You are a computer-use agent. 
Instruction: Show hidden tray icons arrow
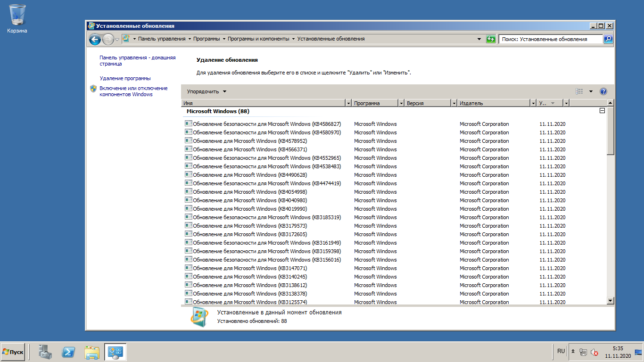coord(573,352)
